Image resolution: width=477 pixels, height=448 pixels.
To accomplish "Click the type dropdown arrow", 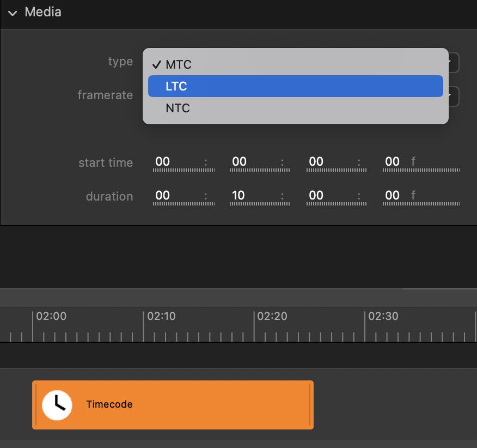I will [453, 63].
